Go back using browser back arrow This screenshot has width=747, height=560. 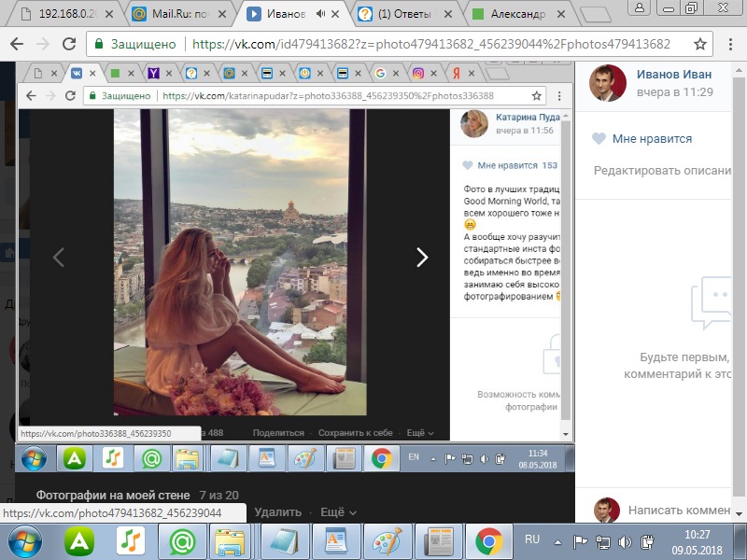click(17, 44)
